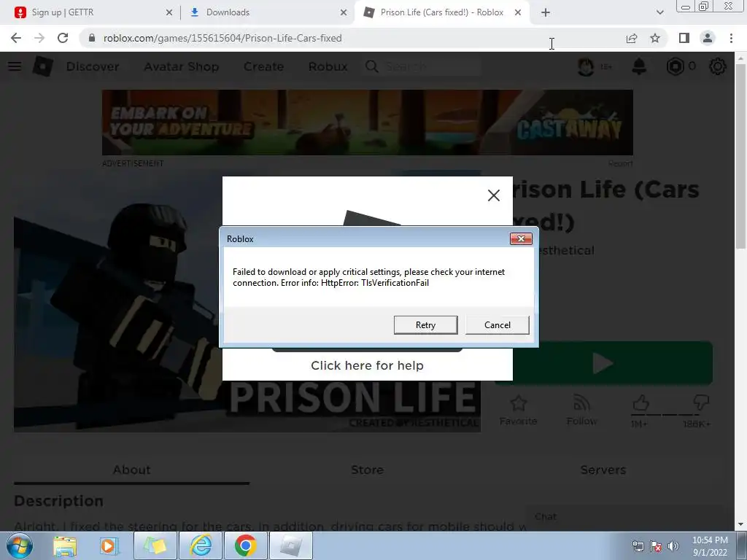Open the Chrome profile avatar
Screen dimensions: 747x560
pos(708,38)
